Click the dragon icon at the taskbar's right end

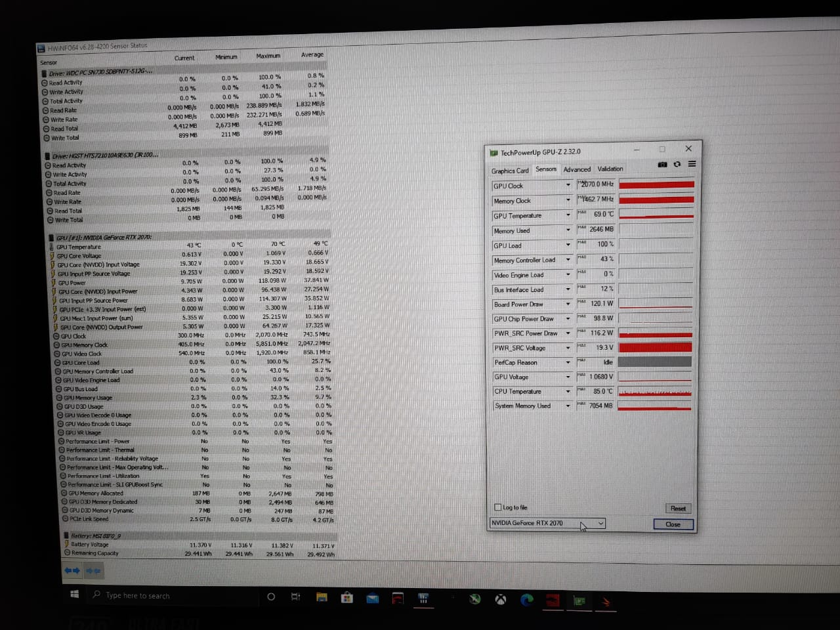[606, 601]
